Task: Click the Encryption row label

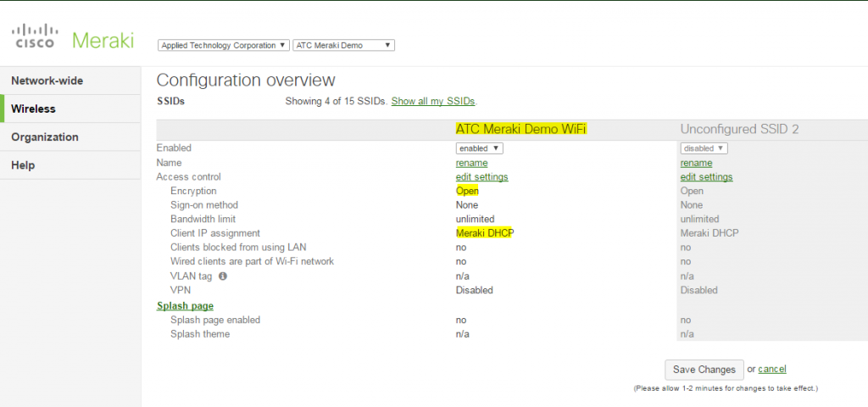Action: coord(193,191)
